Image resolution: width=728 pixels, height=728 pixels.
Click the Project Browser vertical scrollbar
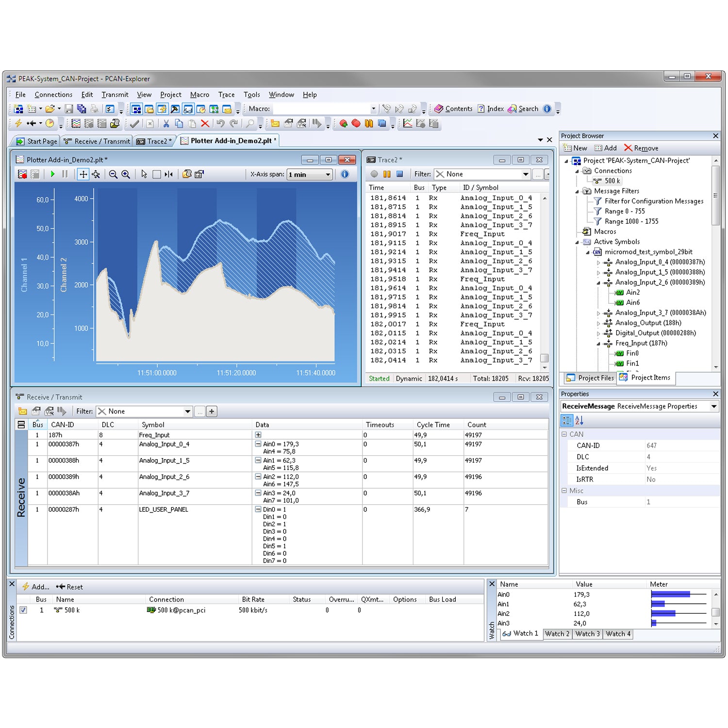click(x=716, y=196)
